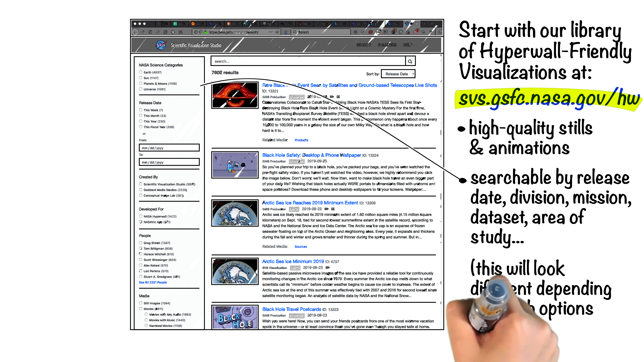Open the Sort by Release Date dropdown
The image size is (644, 362).
point(398,74)
